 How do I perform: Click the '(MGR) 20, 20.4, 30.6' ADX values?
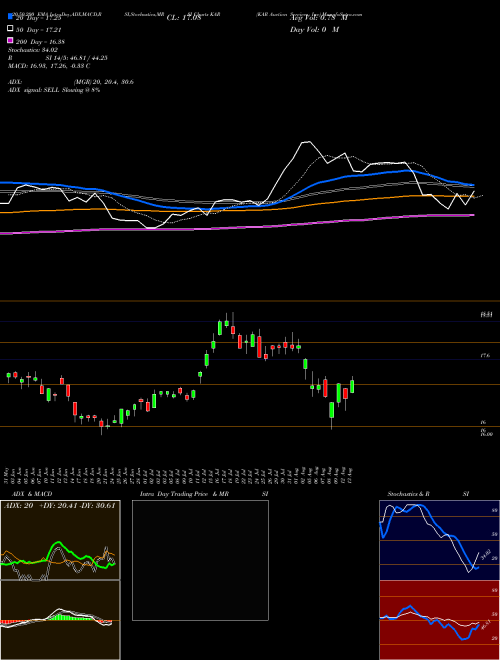click(104, 82)
